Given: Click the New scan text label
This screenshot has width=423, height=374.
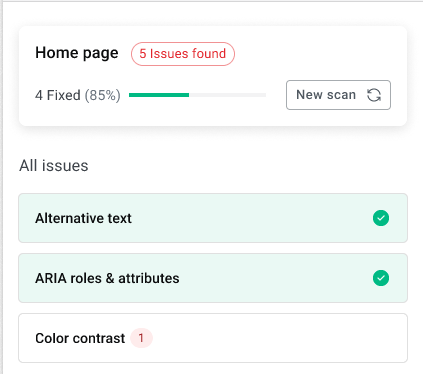Looking at the screenshot, I should (326, 95).
